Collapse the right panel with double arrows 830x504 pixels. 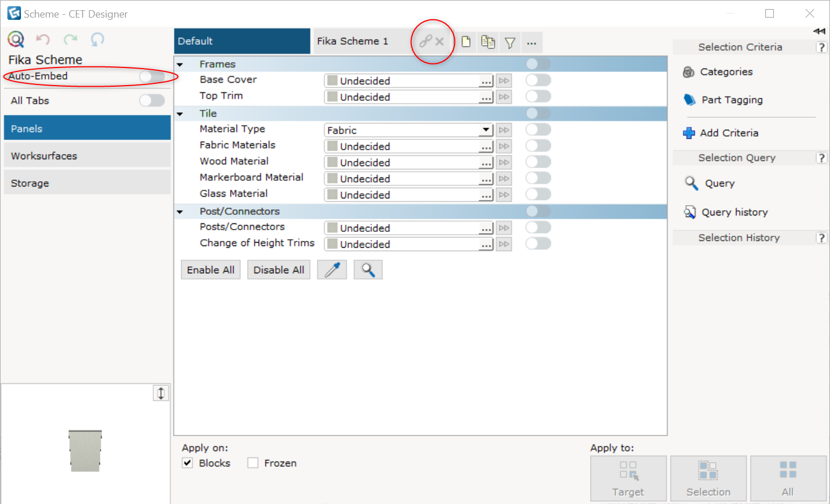coord(819,31)
